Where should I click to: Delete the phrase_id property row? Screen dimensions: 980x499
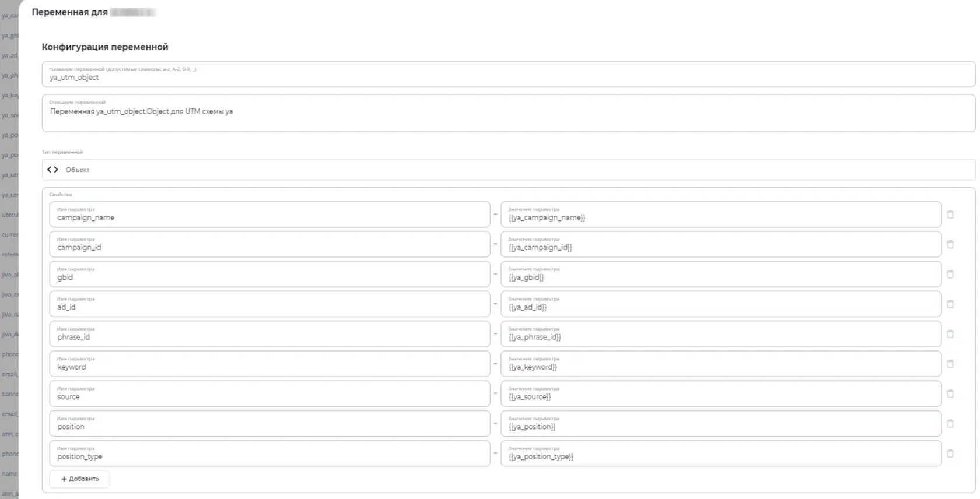pos(950,334)
